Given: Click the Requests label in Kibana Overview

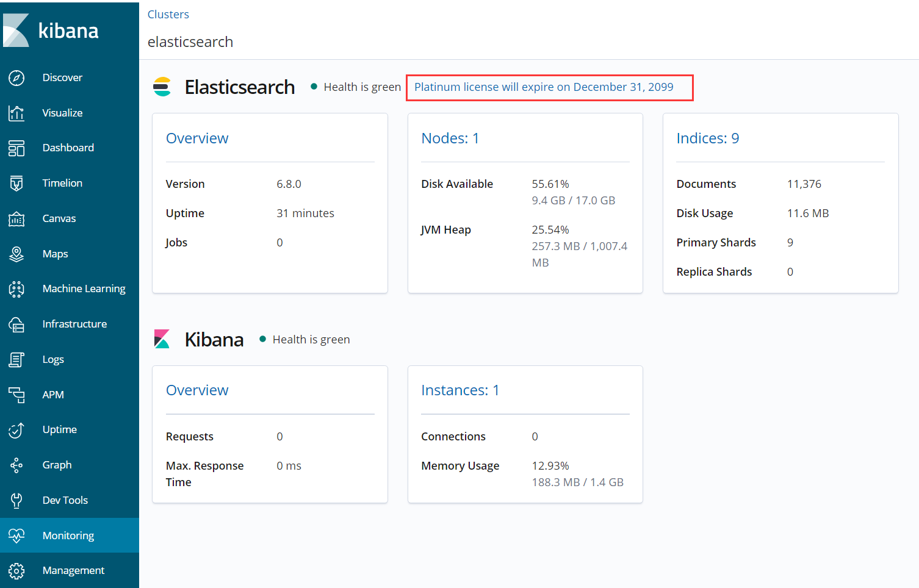Looking at the screenshot, I should coord(190,436).
